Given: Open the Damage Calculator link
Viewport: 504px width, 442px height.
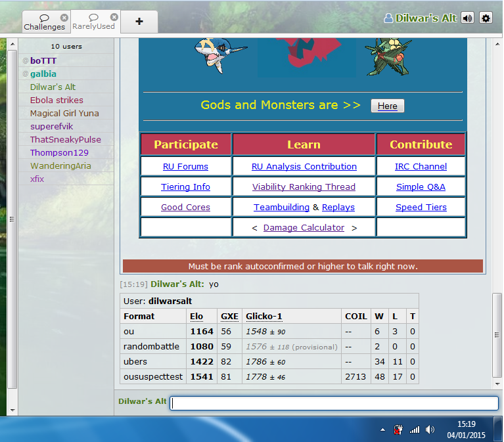Looking at the screenshot, I should coord(304,227).
